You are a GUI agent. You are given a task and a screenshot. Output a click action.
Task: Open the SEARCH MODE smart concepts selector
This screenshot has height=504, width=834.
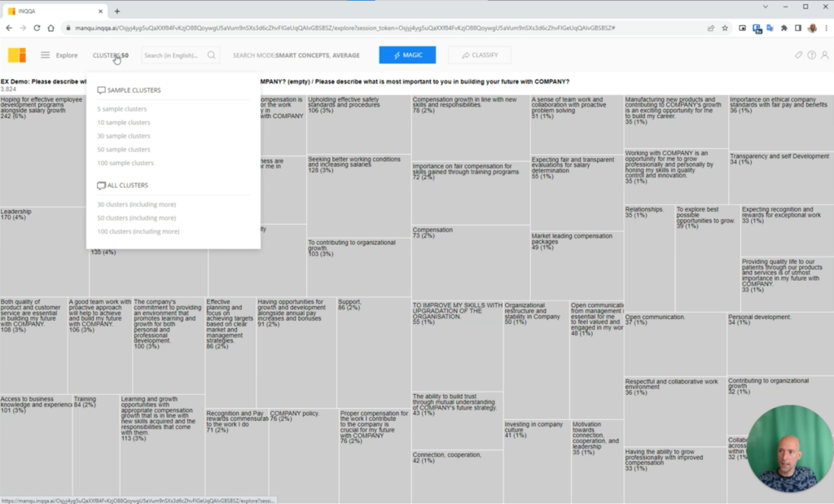(296, 55)
